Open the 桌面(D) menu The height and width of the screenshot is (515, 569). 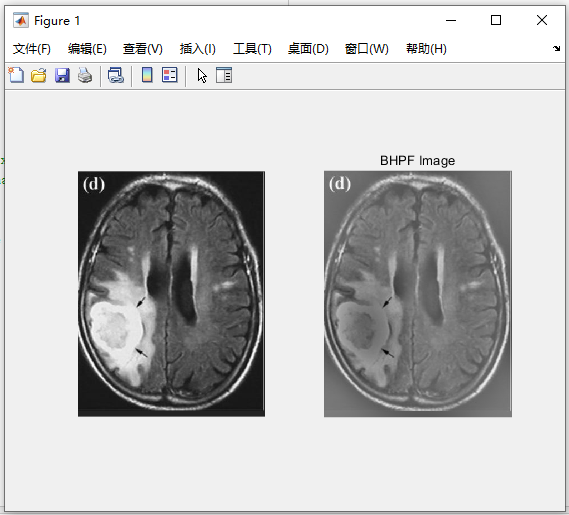308,49
